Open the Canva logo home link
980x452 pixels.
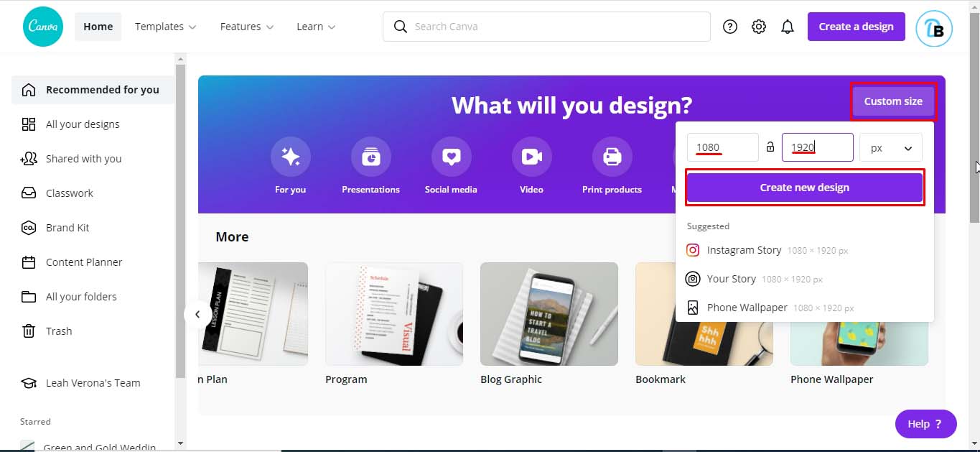pyautogui.click(x=43, y=27)
